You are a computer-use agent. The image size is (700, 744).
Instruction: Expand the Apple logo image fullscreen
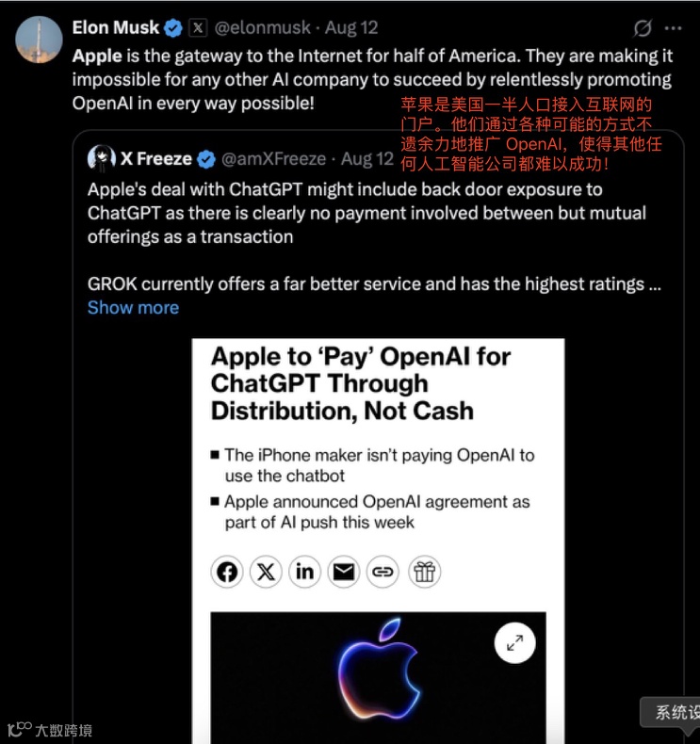click(515, 643)
